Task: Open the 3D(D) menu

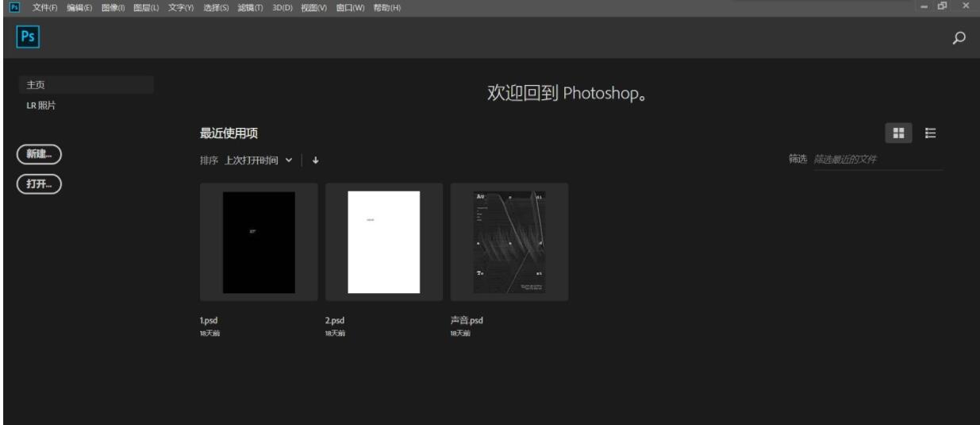Action: pyautogui.click(x=283, y=7)
